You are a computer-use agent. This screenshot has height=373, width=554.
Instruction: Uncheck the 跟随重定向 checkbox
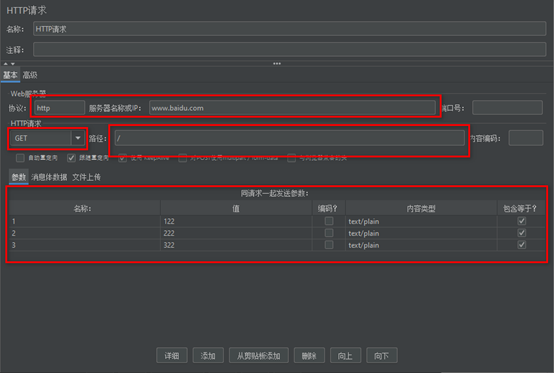tap(71, 158)
